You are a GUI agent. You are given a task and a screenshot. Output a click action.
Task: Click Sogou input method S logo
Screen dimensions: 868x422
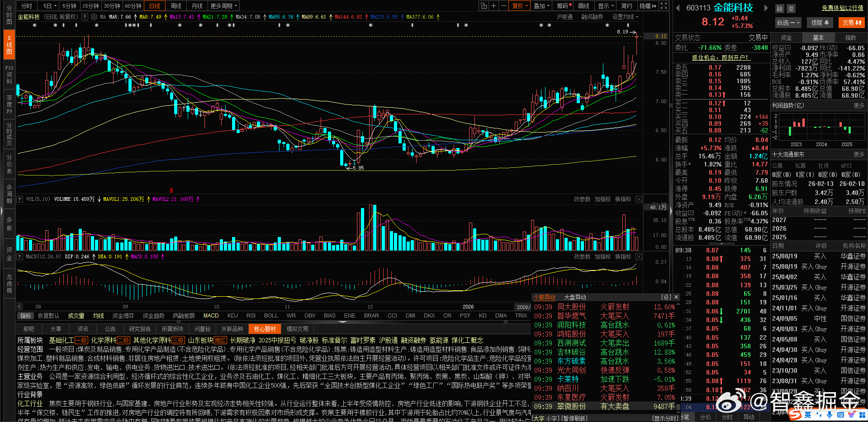[x=795, y=414]
